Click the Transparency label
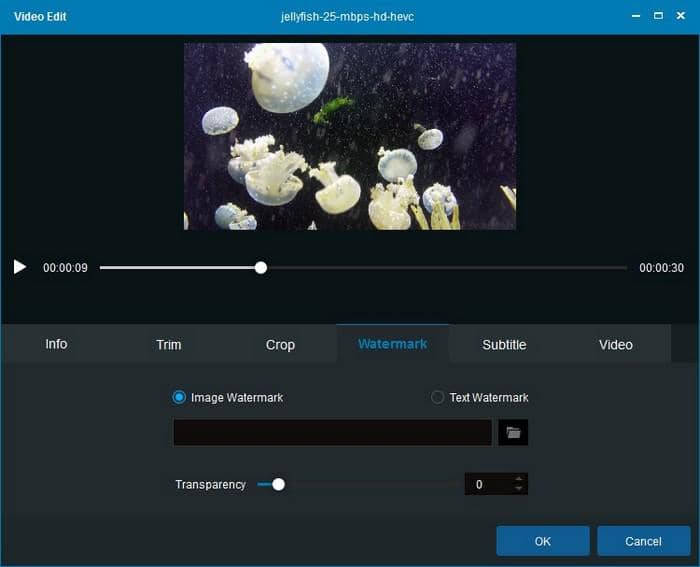The image size is (700, 567). click(210, 484)
